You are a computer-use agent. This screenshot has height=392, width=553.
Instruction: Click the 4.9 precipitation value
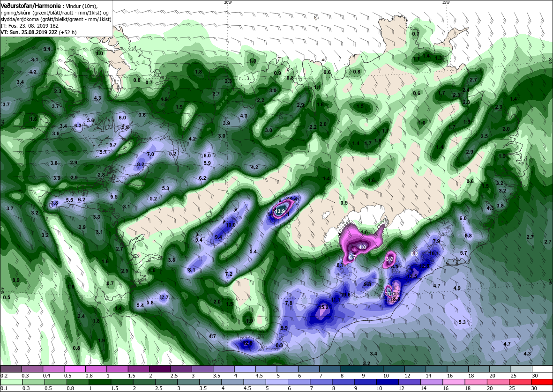[x=457, y=288]
